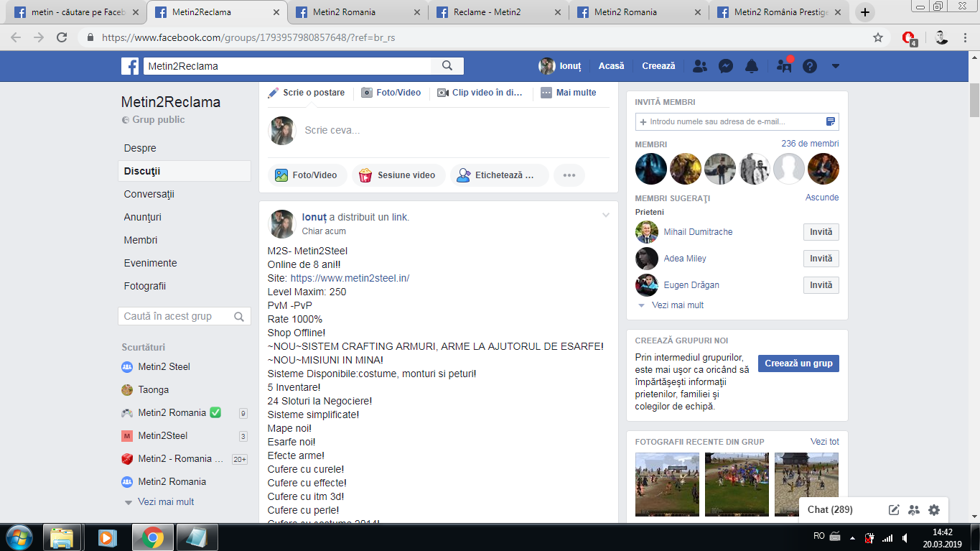Switch to the Reclame - Metin2 browser tab
This screenshot has height=551, width=980.
498,12
